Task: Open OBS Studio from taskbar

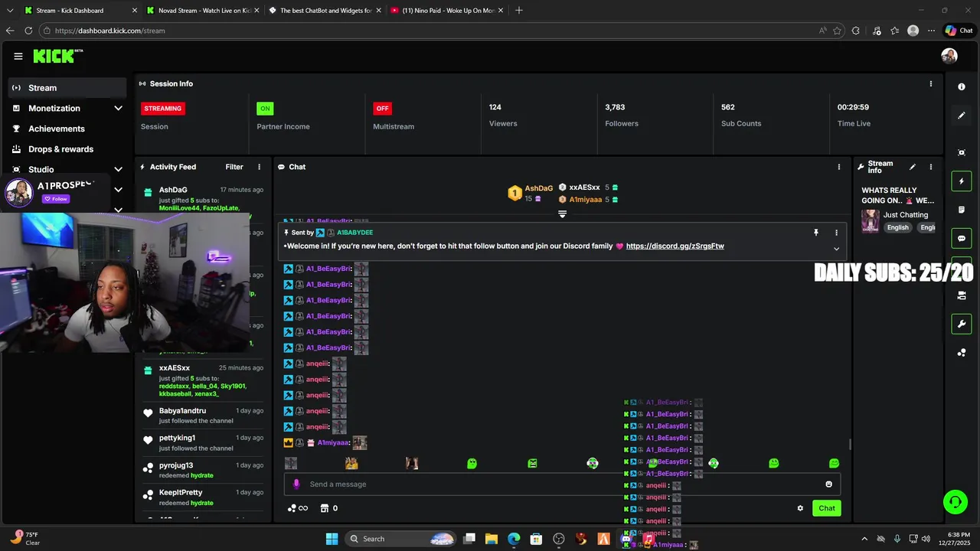Action: pyautogui.click(x=559, y=539)
